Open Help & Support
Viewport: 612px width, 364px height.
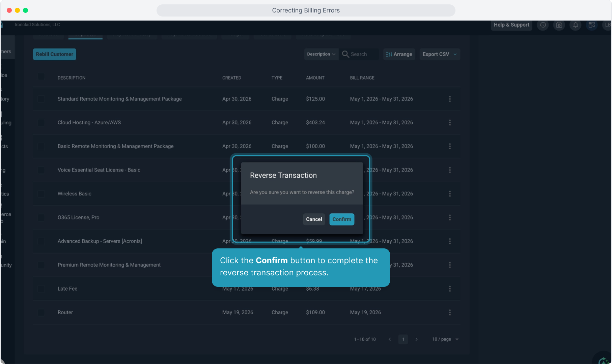511,25
